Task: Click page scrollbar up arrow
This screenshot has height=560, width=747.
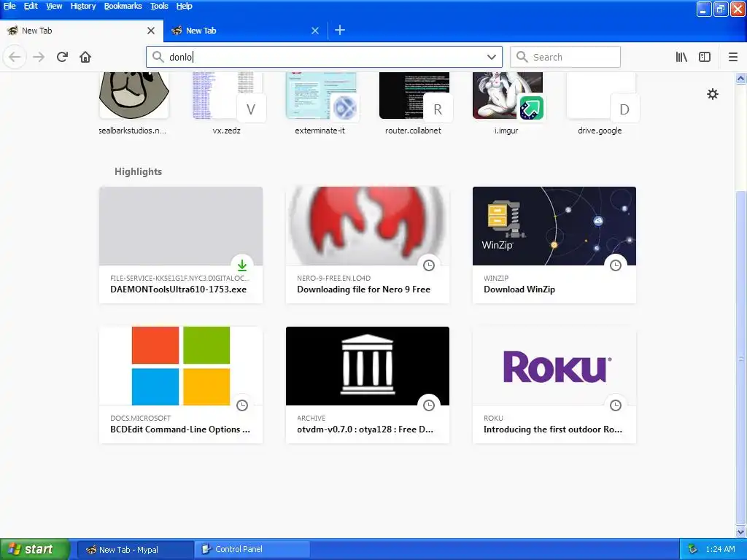Action: click(741, 78)
